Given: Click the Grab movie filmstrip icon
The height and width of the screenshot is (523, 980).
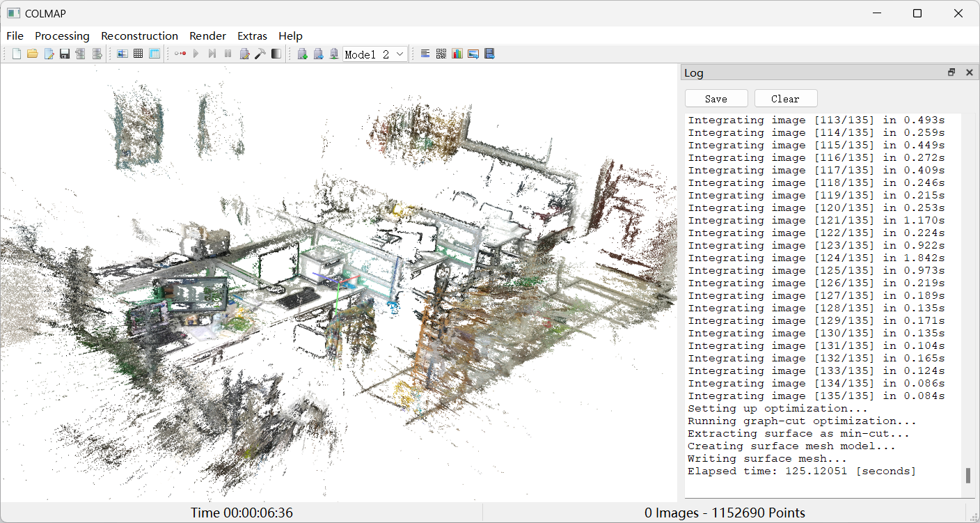Looking at the screenshot, I should 489,54.
